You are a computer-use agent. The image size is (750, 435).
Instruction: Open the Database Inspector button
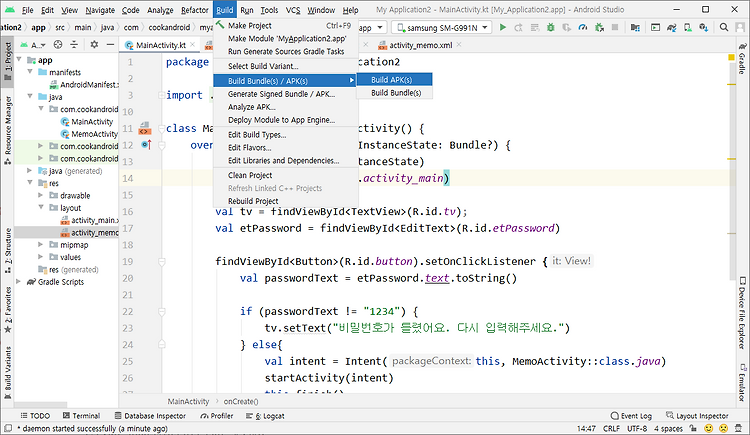150,416
